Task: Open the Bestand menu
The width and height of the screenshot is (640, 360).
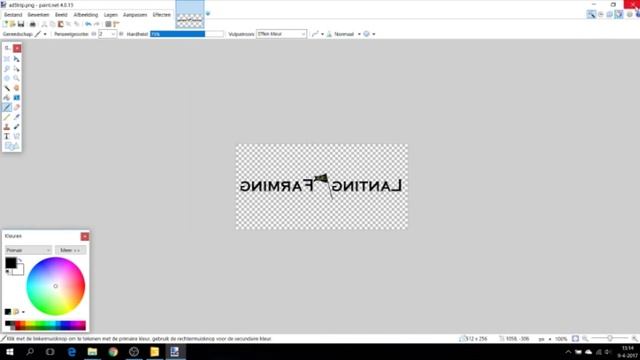Action: [x=13, y=15]
